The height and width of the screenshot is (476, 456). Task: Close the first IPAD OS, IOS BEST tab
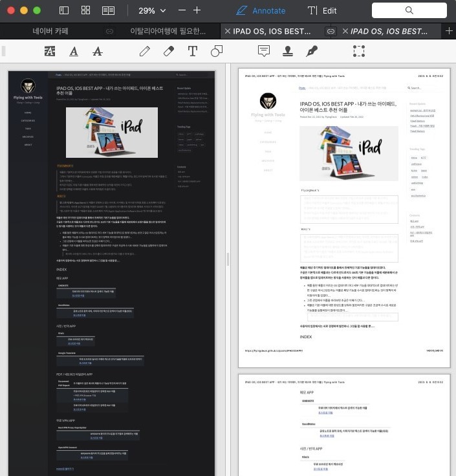click(228, 31)
